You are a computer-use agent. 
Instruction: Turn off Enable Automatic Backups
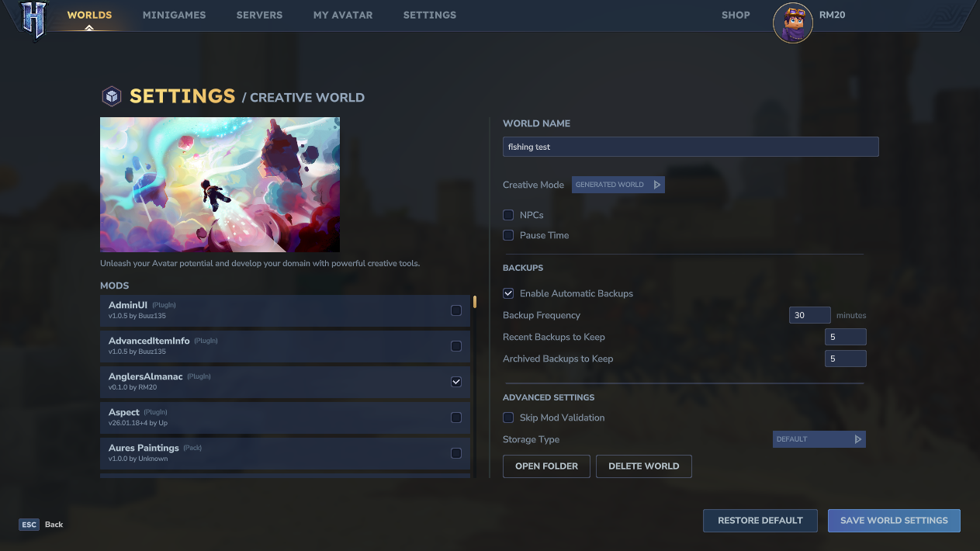point(508,293)
